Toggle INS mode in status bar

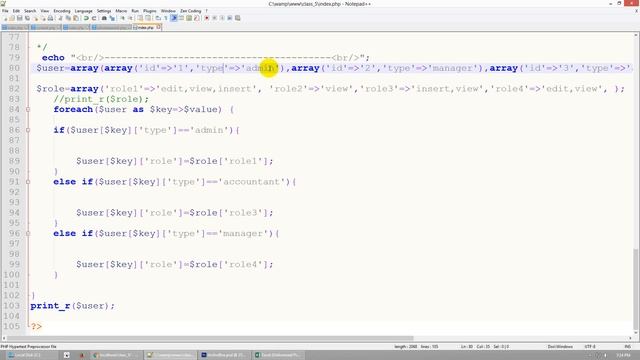[x=627, y=346]
